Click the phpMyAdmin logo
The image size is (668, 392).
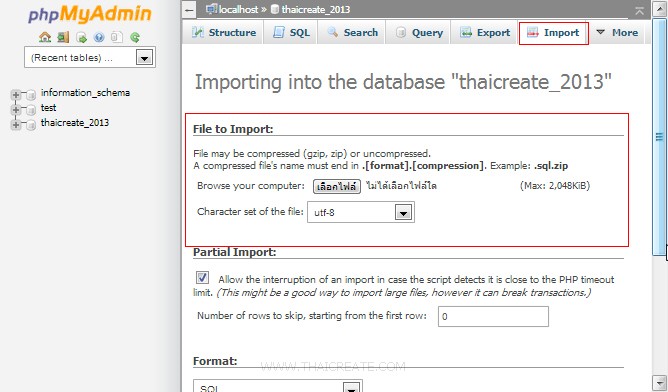tap(89, 14)
